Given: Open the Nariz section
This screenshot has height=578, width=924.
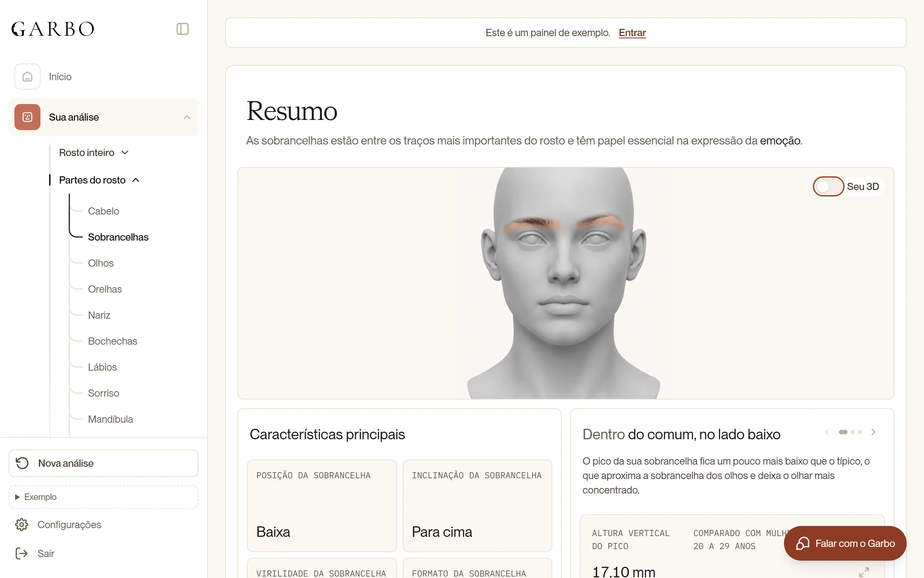Looking at the screenshot, I should point(99,315).
